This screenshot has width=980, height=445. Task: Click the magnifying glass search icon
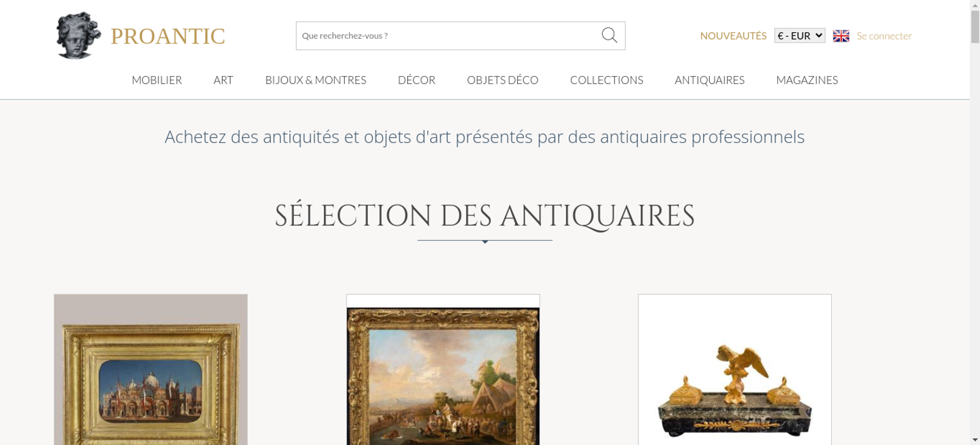tap(609, 35)
